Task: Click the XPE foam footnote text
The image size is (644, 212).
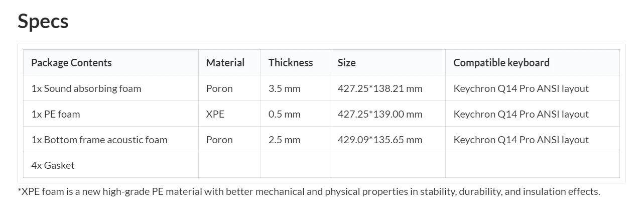Action: click(x=309, y=191)
